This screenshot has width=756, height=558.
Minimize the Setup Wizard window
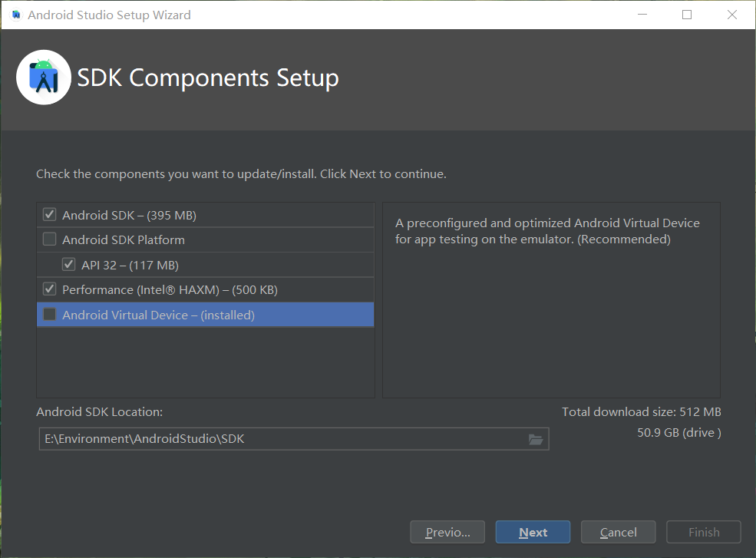pos(642,15)
